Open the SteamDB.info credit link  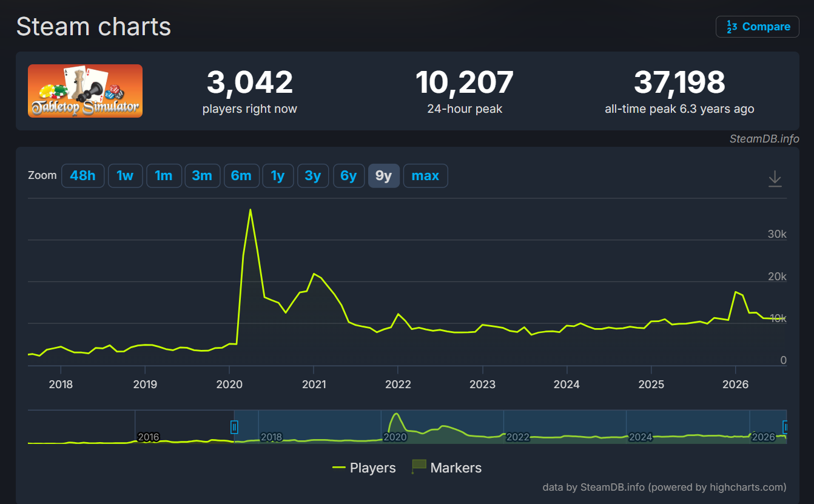[764, 139]
